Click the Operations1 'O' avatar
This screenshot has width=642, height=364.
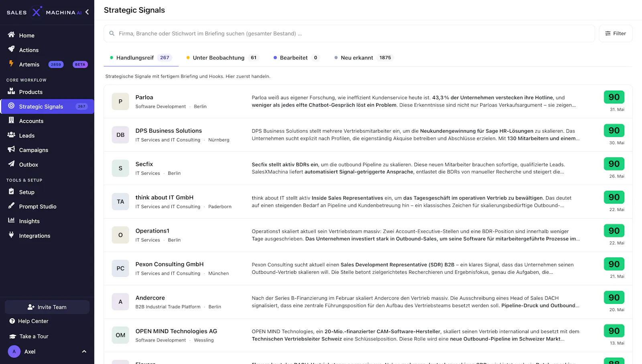[120, 235]
